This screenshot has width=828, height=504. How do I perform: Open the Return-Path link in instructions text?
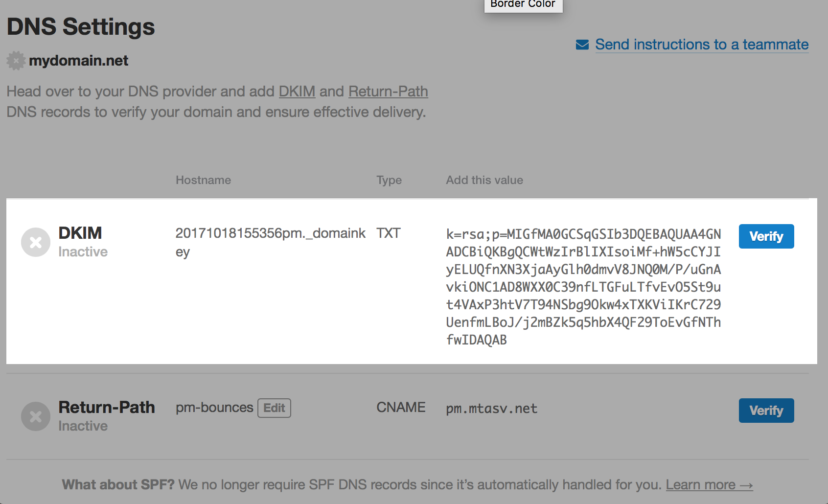(388, 92)
